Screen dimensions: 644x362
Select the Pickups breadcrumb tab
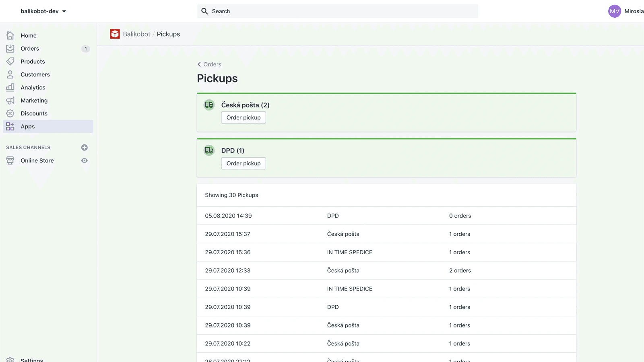click(x=168, y=34)
